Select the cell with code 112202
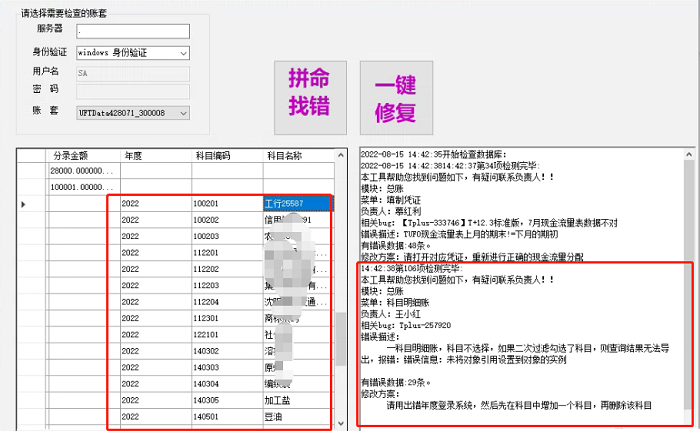 (x=228, y=269)
